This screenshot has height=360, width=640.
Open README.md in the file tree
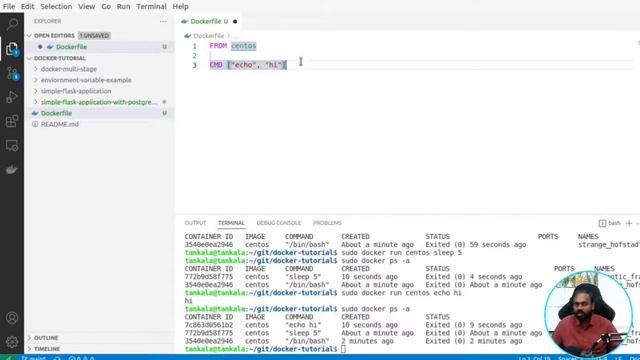coord(60,124)
